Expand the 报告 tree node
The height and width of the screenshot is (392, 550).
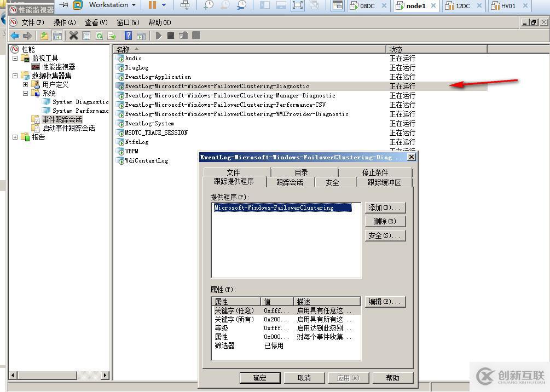[x=15, y=137]
